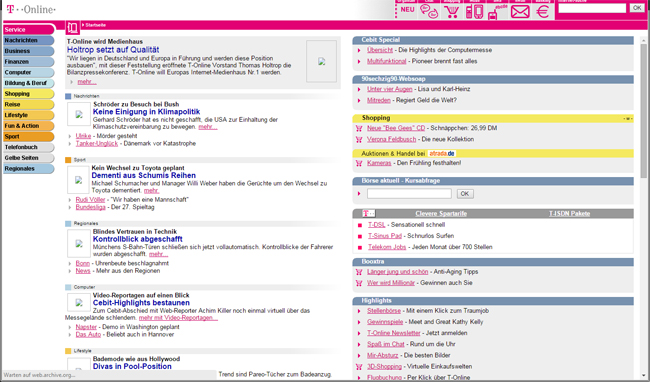Click pink square bullet beside Telekom Jobs
This screenshot has height=382, width=650.
point(360,248)
